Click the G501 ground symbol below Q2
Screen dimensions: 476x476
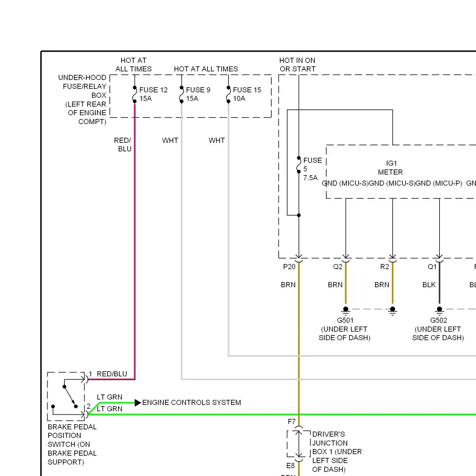tap(346, 311)
